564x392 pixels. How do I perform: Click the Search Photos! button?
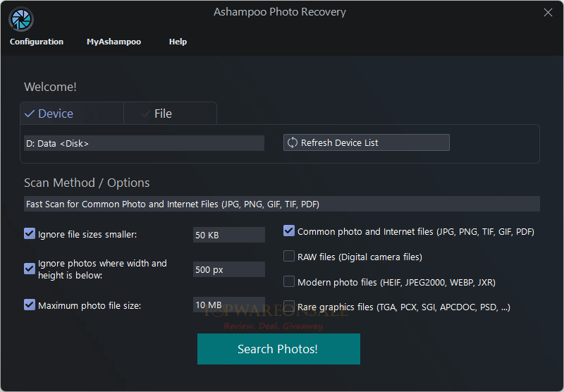278,349
